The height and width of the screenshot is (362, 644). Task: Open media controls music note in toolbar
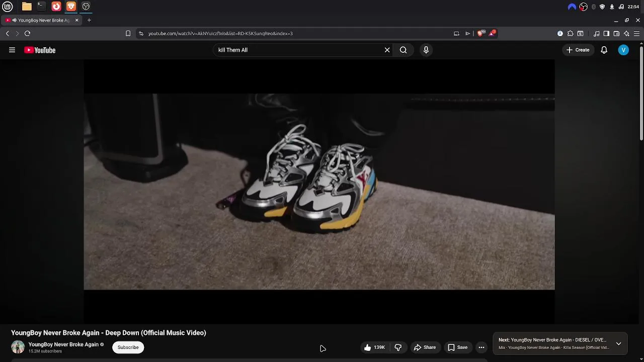click(596, 34)
